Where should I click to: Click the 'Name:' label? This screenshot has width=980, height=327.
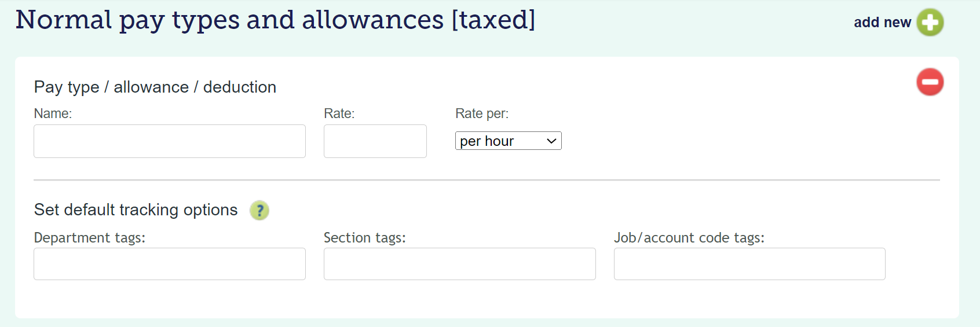tap(53, 114)
